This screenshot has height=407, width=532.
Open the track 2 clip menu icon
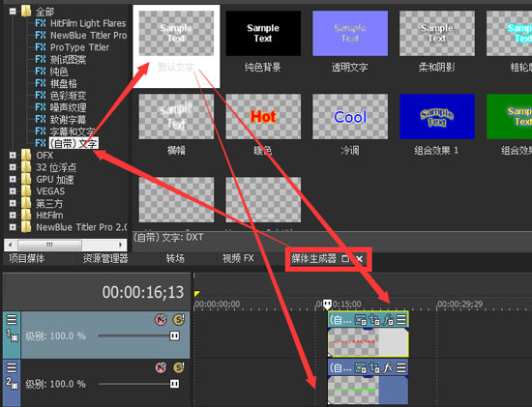pos(401,367)
